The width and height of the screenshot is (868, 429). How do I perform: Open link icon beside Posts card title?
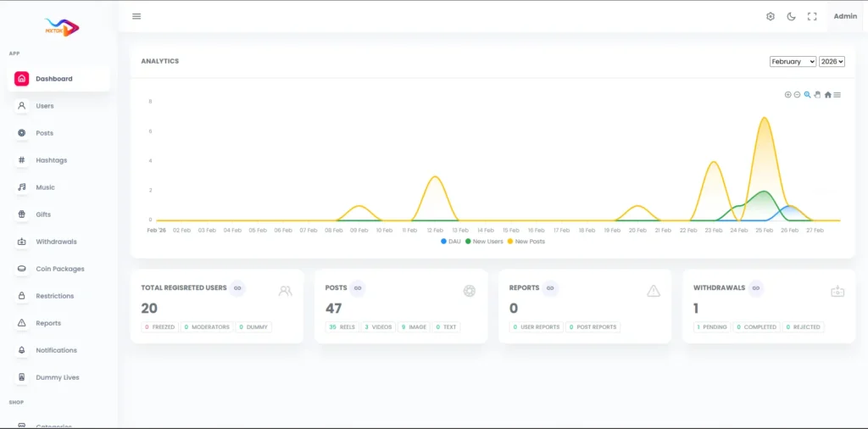pos(358,288)
